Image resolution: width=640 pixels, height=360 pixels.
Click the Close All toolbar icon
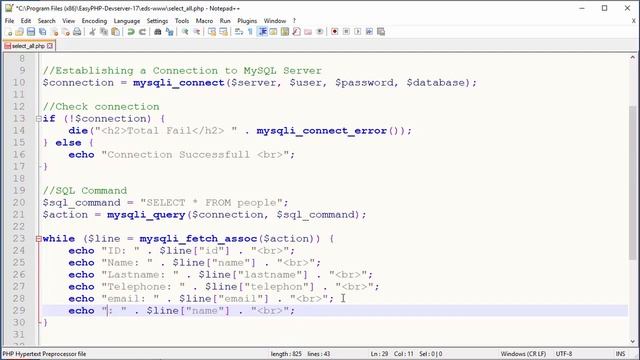(x=65, y=32)
